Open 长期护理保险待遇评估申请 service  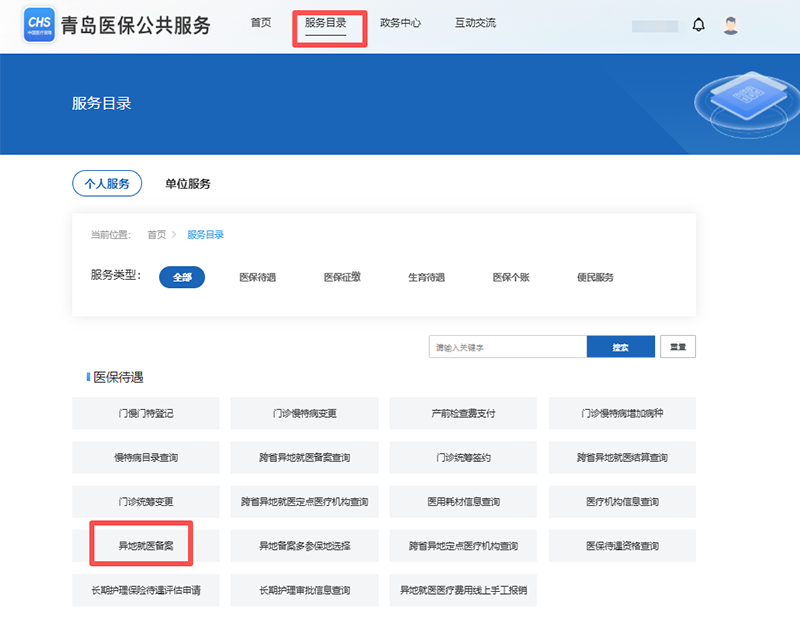coord(145,591)
